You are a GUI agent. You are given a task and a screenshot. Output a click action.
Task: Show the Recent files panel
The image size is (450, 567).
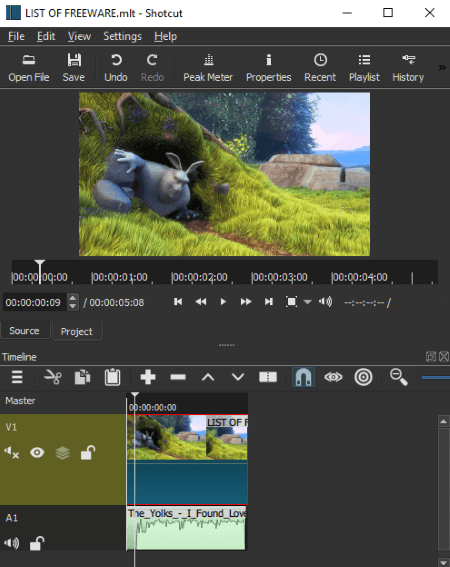320,68
